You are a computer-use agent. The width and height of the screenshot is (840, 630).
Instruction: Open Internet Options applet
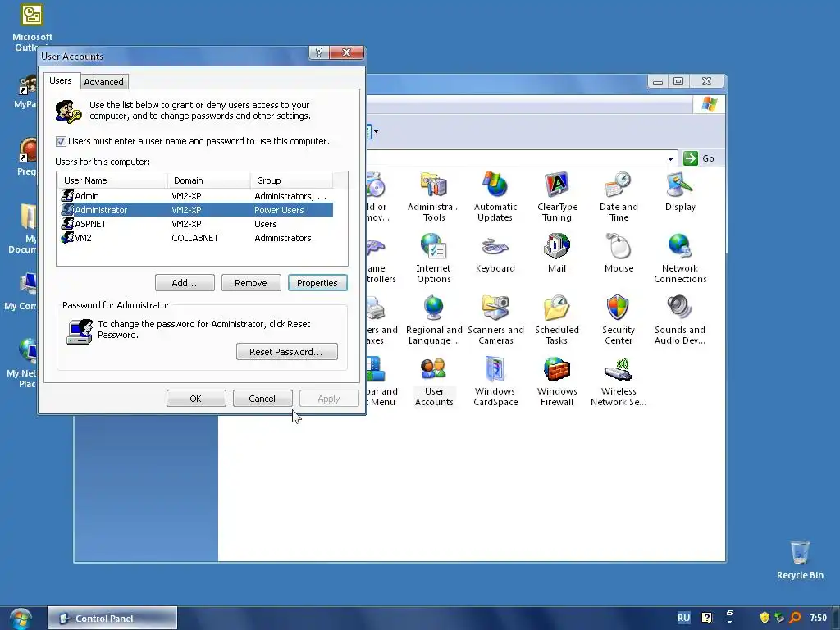(x=433, y=258)
